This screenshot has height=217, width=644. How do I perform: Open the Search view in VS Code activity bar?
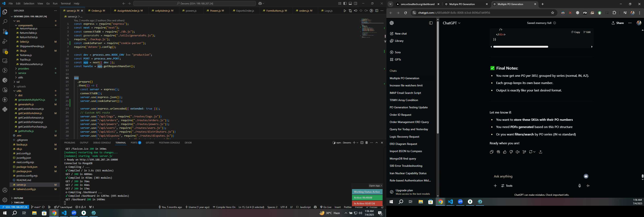[x=5, y=22]
